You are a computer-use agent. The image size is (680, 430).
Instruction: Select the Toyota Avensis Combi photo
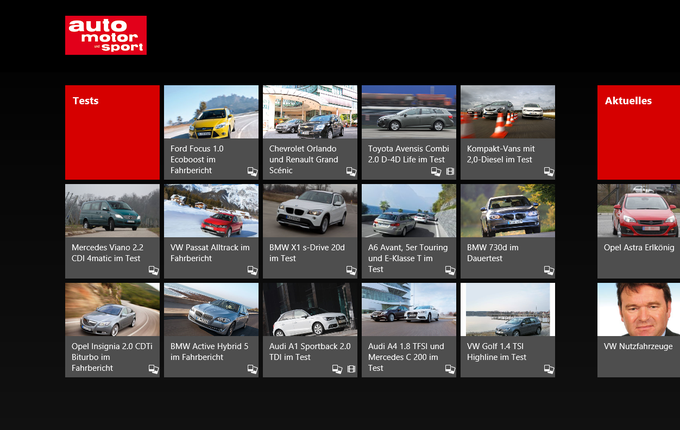[409, 112]
